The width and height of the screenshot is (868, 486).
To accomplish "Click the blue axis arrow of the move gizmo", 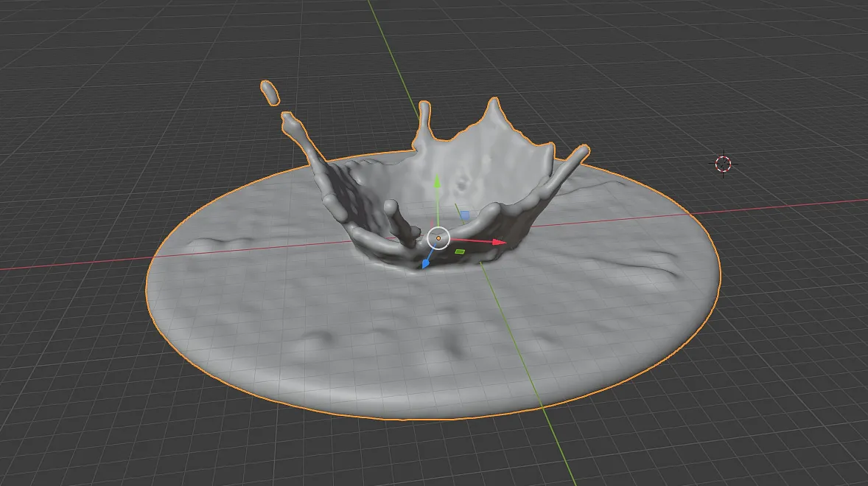I will pos(426,264).
